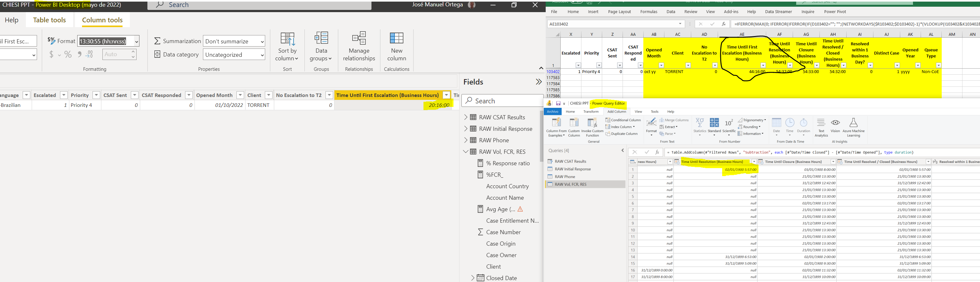Click Duplicate Column in Power Query

(622, 134)
